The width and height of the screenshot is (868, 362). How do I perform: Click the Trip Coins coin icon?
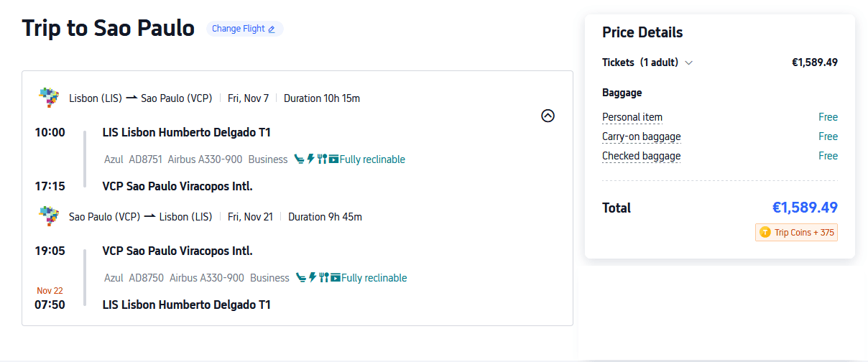765,233
